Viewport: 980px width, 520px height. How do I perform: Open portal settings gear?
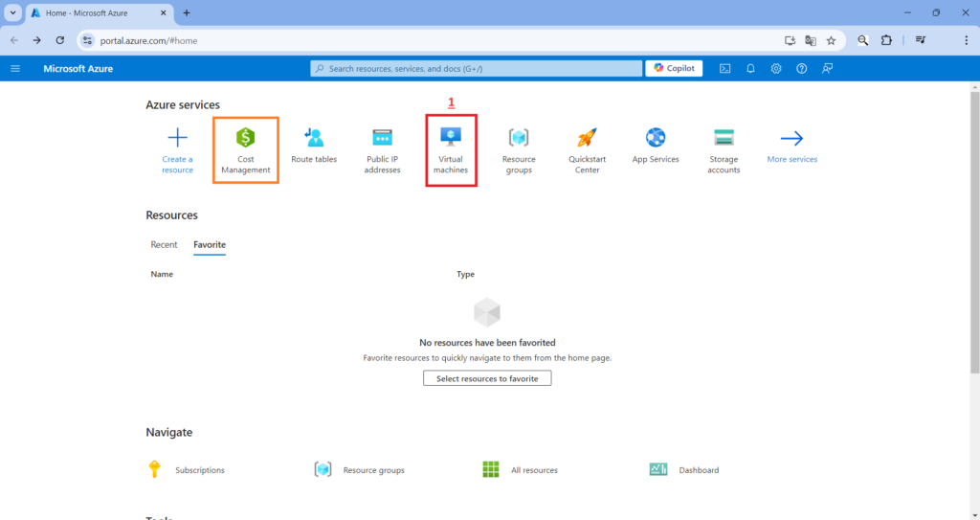[776, 69]
